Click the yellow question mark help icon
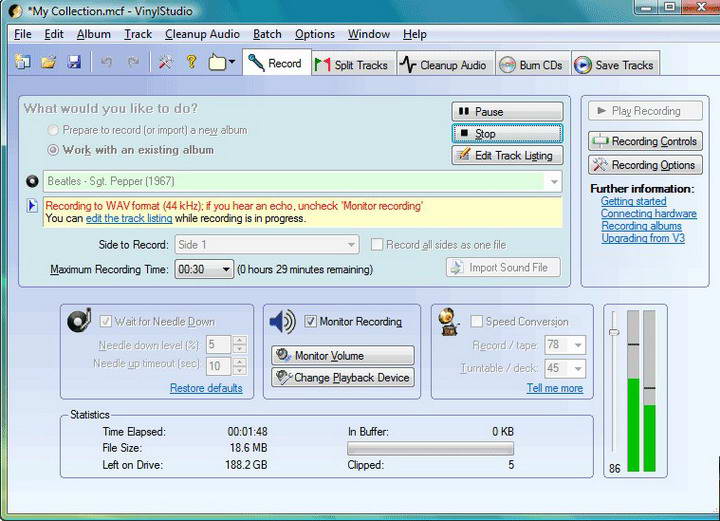Image resolution: width=720 pixels, height=521 pixels. (192, 63)
